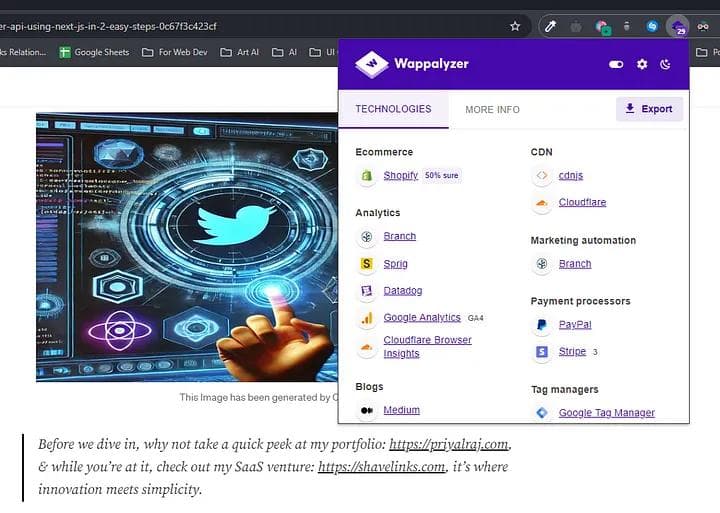Click the Shopify bag icon
Image resolution: width=720 pixels, height=513 pixels.
366,175
